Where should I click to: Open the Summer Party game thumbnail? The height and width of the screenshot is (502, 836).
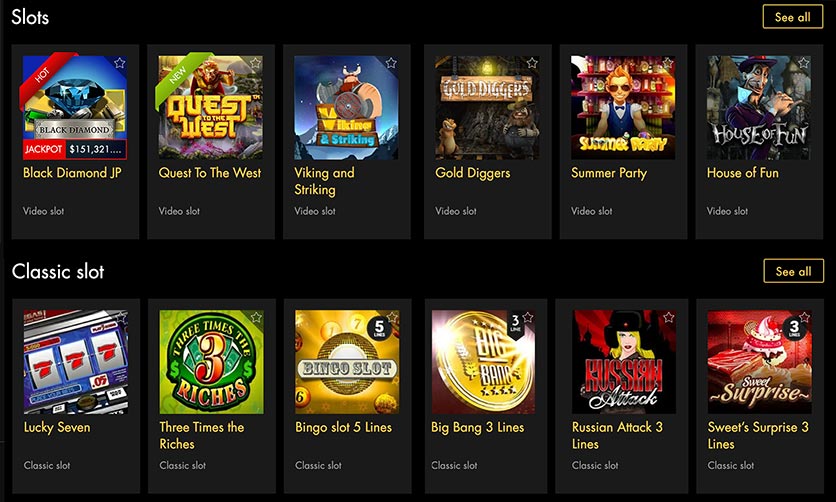coord(623,108)
